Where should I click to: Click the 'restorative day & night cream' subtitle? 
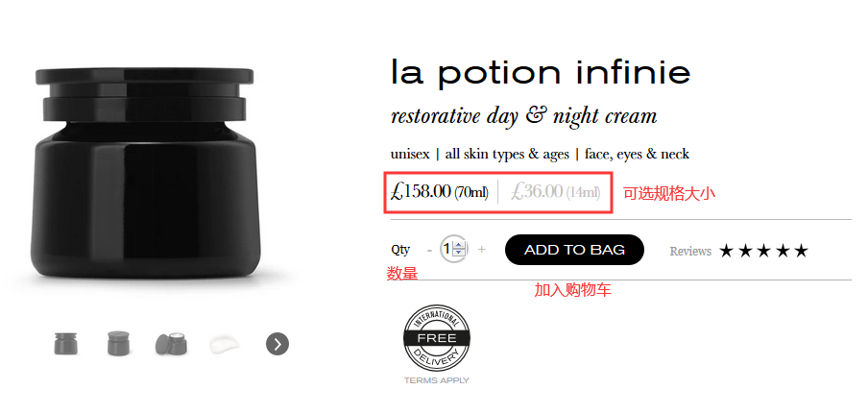pos(523,117)
